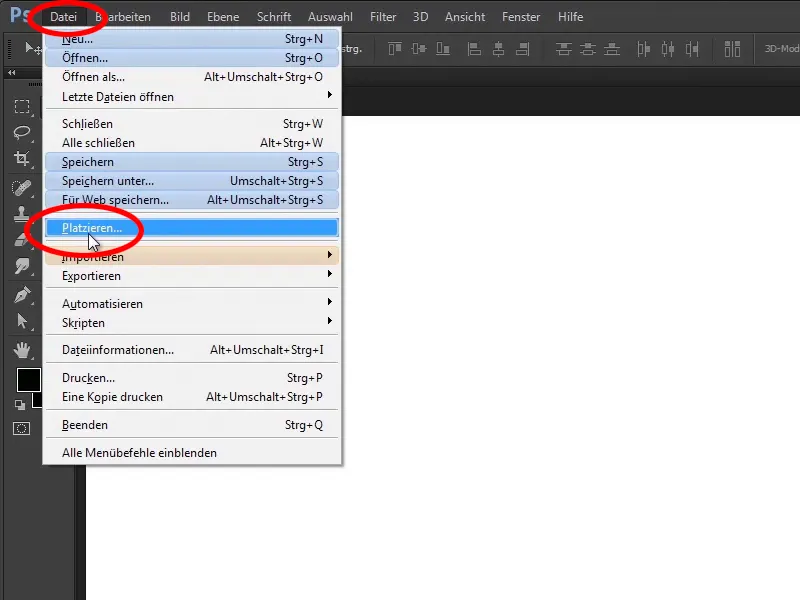Choose Speichern menu entry

click(192, 162)
